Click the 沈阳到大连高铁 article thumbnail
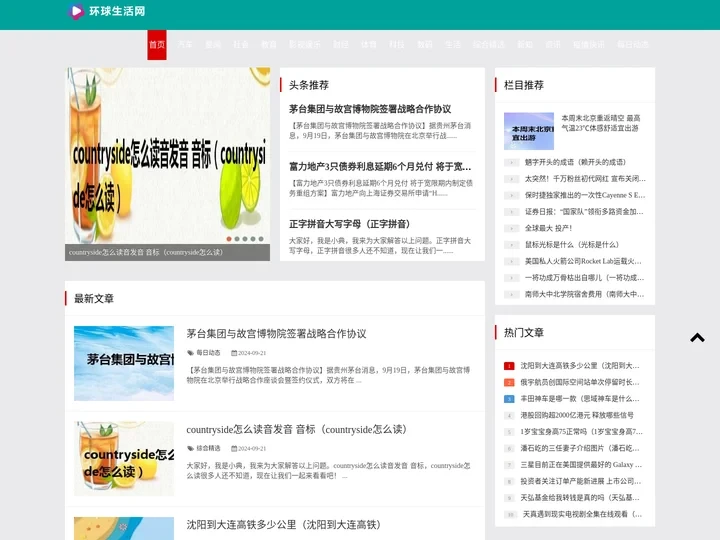This screenshot has width=720, height=540. pyautogui.click(x=124, y=529)
